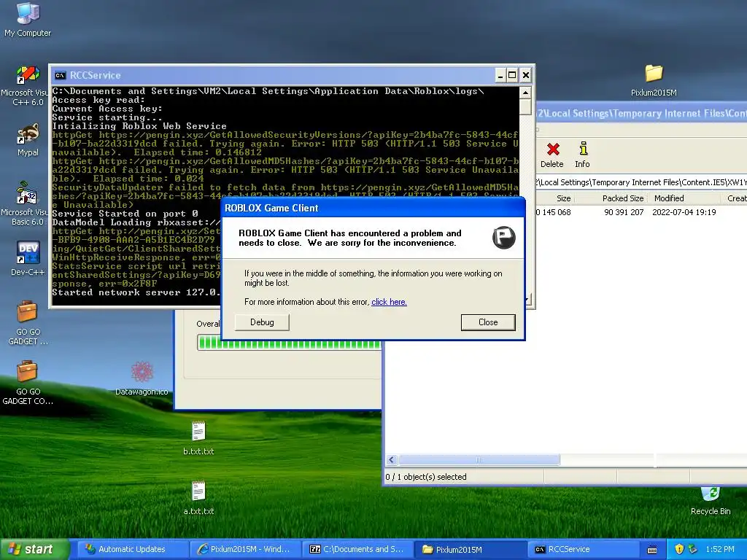Select the Datawagon.ico desktop file

(142, 378)
